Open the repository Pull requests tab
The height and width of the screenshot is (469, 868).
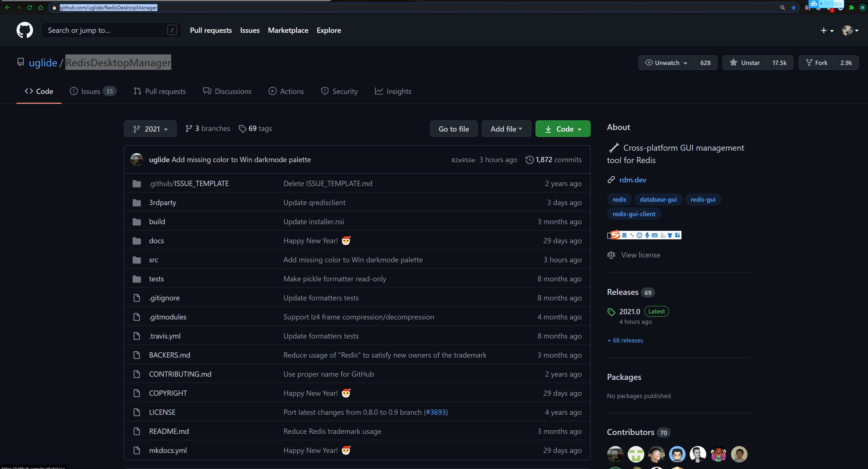(x=160, y=91)
